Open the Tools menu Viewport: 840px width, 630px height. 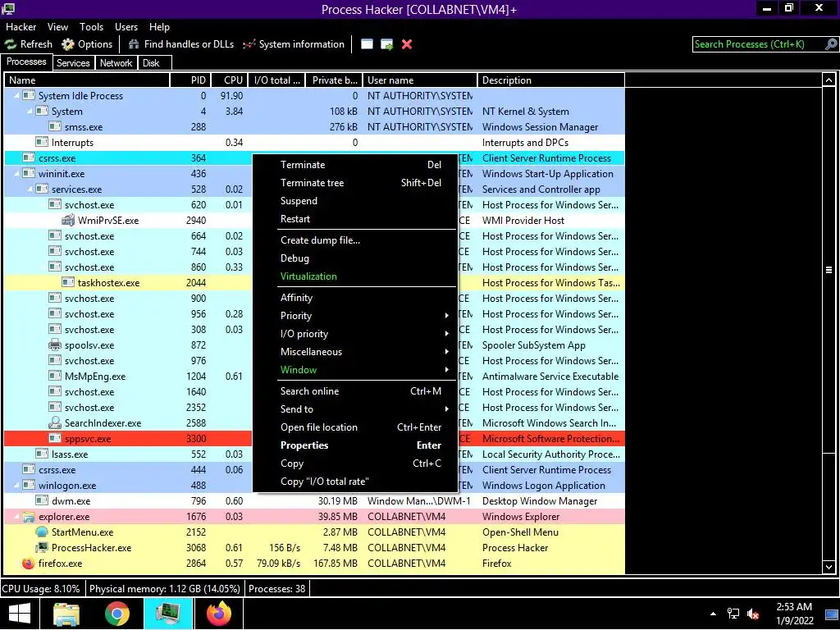pyautogui.click(x=92, y=27)
